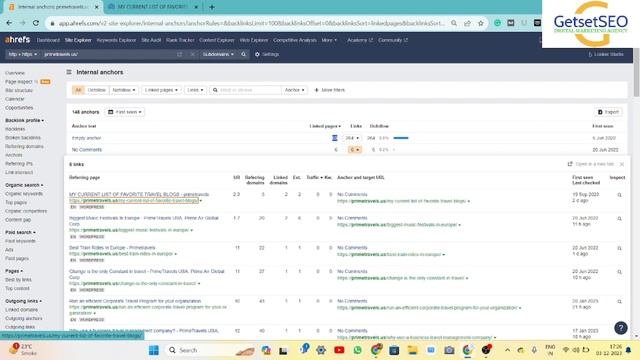The image size is (640, 360).
Task: Inspect the Change is the only Constant row magnifier
Action: click(619, 272)
